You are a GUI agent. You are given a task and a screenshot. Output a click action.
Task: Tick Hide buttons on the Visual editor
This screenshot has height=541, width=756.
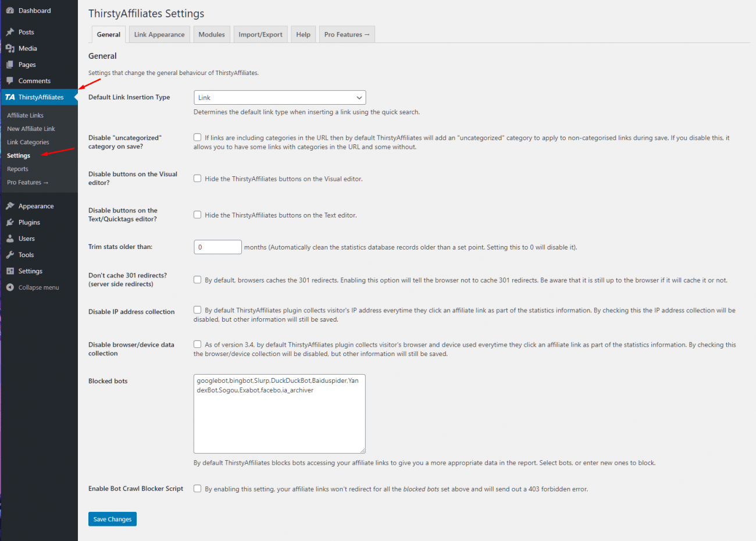(x=198, y=179)
